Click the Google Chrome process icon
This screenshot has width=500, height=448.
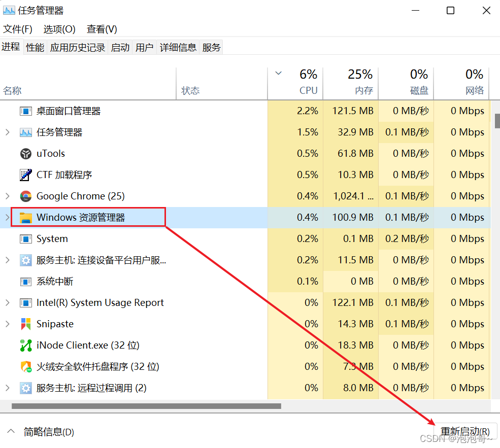click(x=26, y=196)
